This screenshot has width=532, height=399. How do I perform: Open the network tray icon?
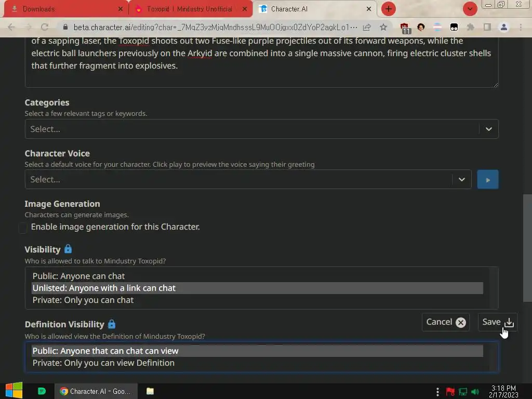(x=463, y=392)
